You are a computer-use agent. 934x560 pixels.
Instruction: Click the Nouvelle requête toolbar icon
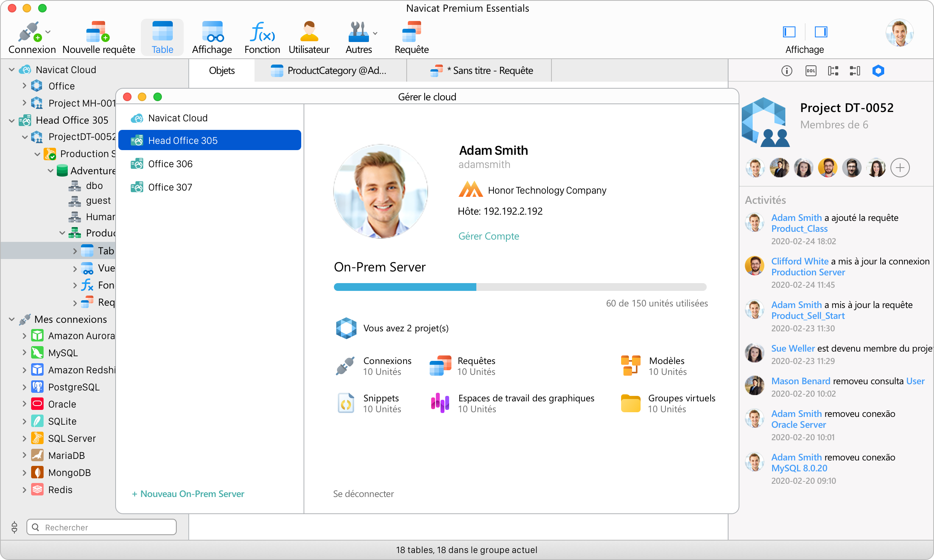(x=98, y=32)
